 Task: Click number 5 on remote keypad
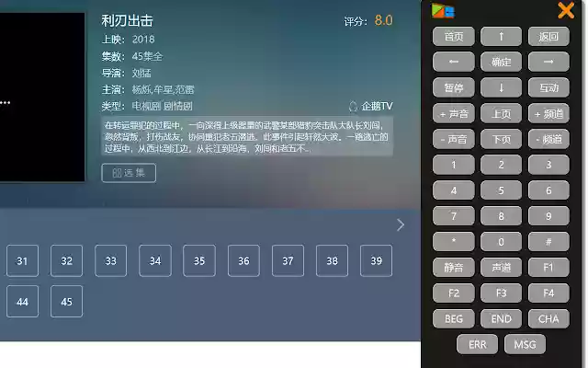501,190
